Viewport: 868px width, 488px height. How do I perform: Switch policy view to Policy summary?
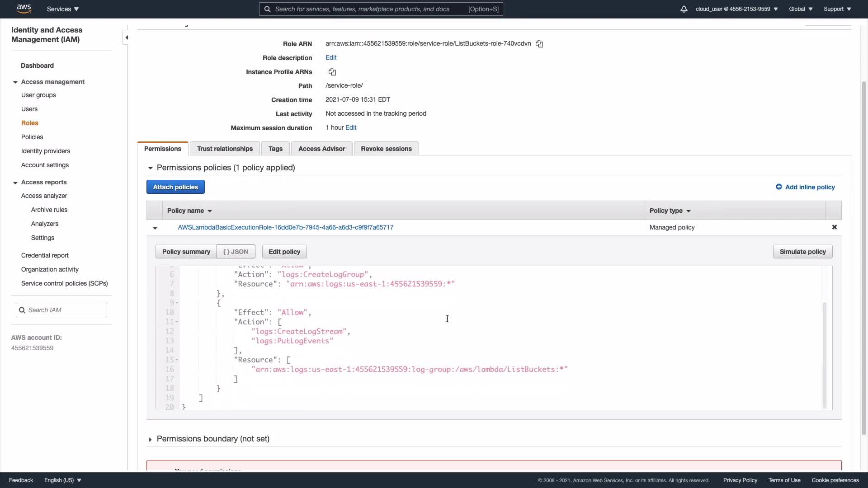tap(186, 252)
